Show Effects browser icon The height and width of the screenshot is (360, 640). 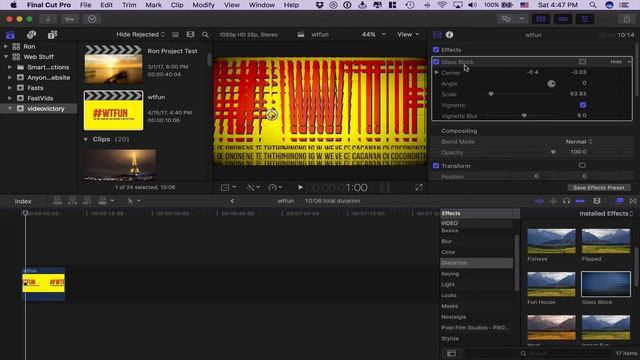pyautogui.click(x=620, y=201)
